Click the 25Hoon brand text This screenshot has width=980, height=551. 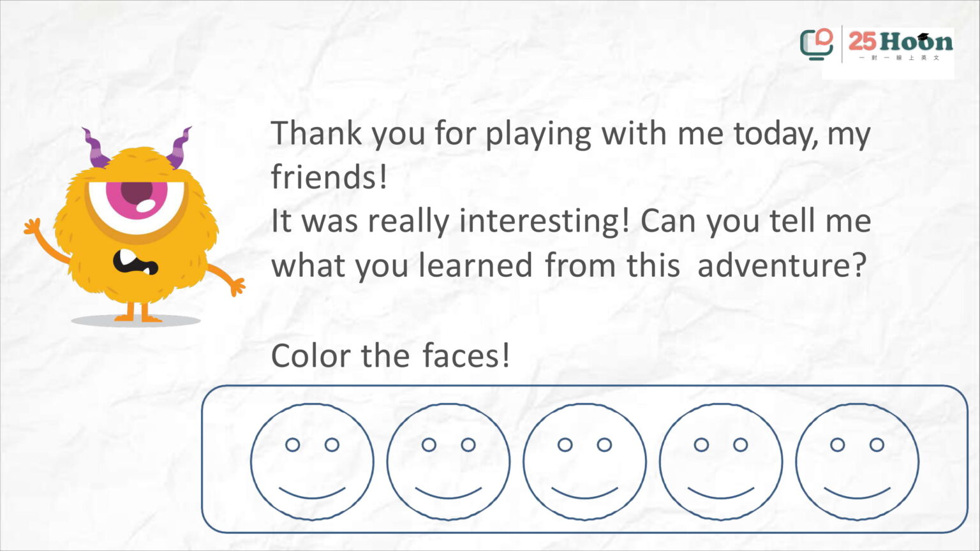(x=900, y=41)
